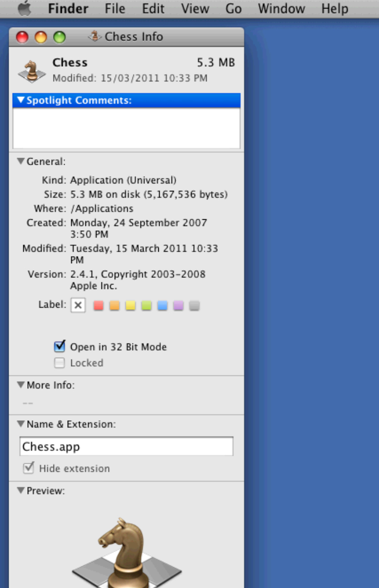379x588 pixels.
Task: Click the Spotlight Comments text area
Action: [126, 128]
